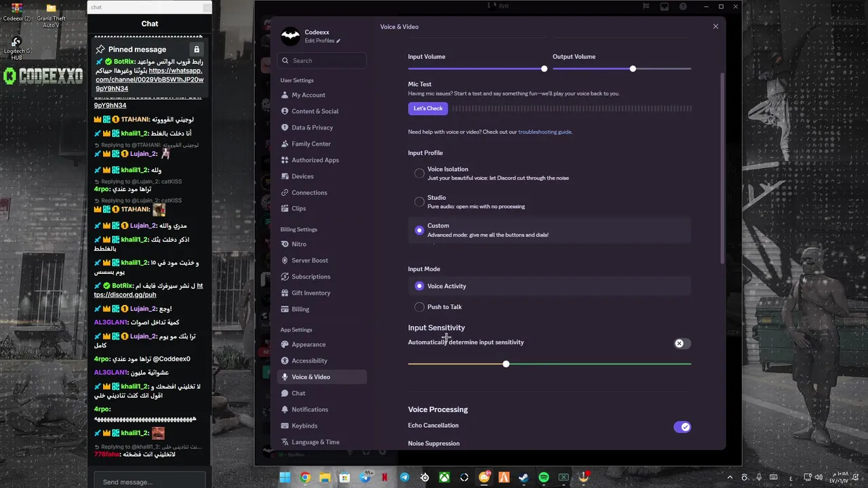Click the Connections link icon

point(285,192)
